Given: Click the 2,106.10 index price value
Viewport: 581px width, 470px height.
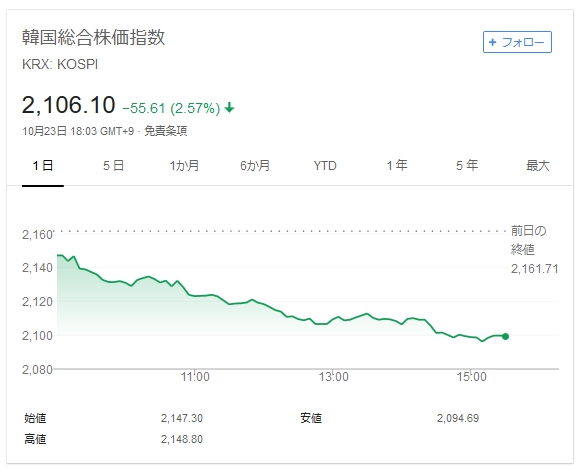Looking at the screenshot, I should pyautogui.click(x=69, y=105).
